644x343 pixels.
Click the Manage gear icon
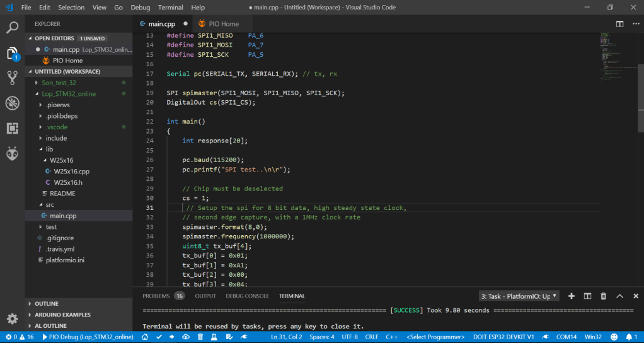click(12, 318)
